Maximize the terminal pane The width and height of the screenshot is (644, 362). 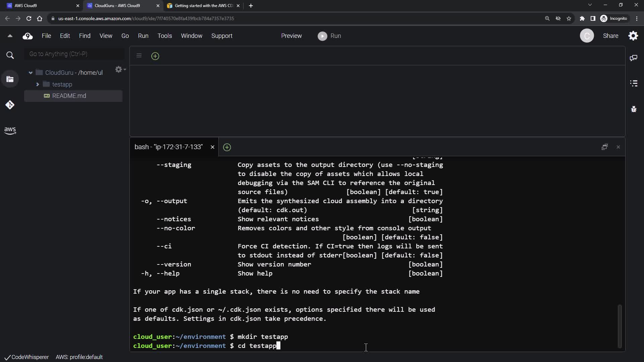point(604,147)
